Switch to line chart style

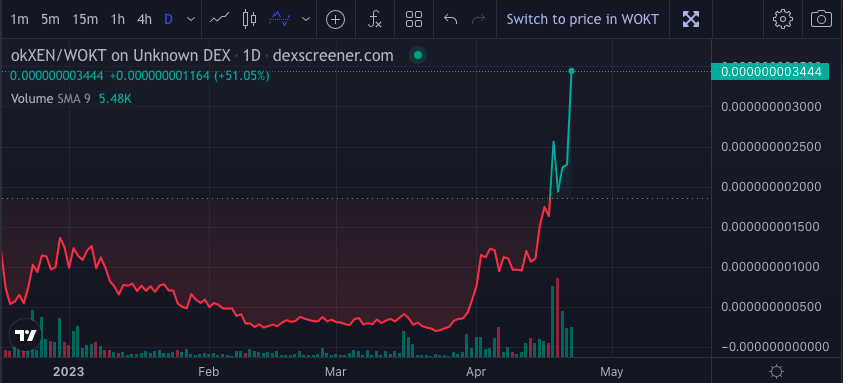[x=219, y=20]
